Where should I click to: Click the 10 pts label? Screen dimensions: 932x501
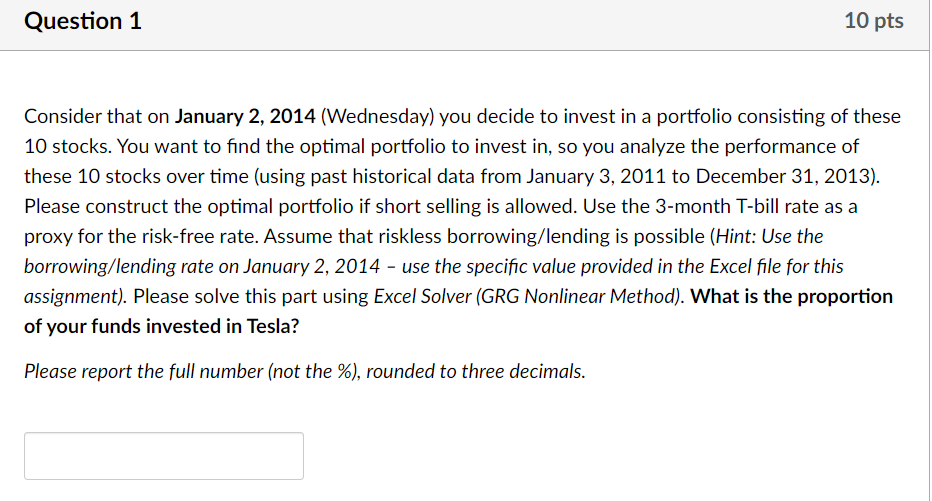point(873,21)
